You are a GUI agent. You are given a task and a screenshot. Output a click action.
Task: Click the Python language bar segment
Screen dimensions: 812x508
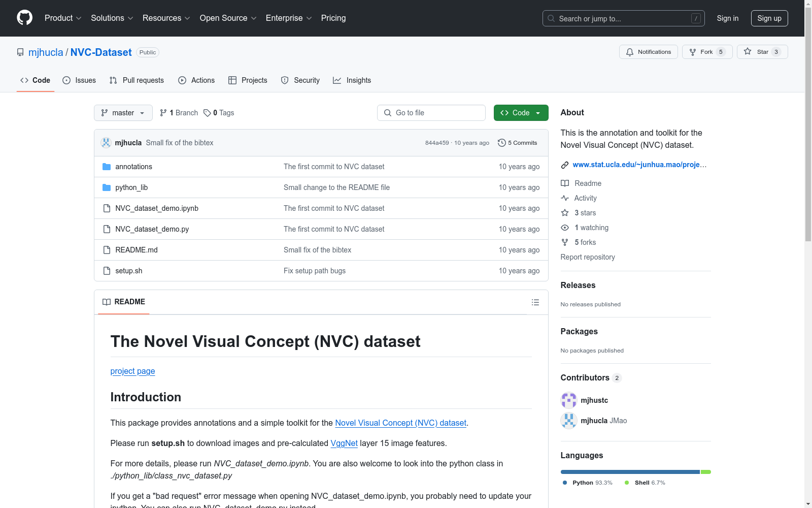click(630, 472)
